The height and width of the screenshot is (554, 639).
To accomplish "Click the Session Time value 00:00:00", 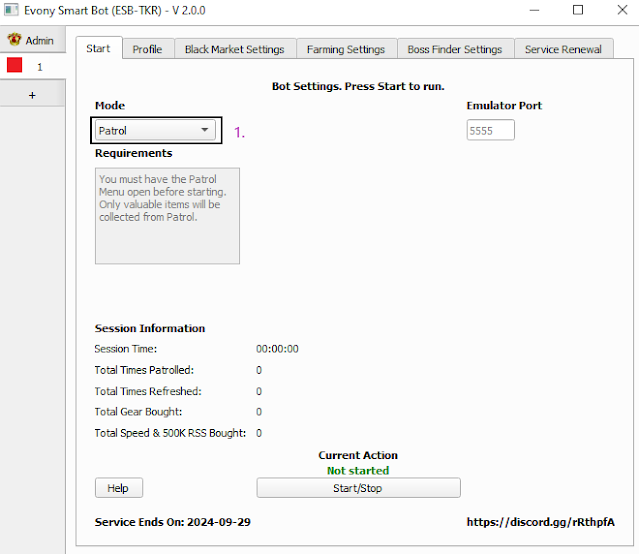I will [277, 349].
